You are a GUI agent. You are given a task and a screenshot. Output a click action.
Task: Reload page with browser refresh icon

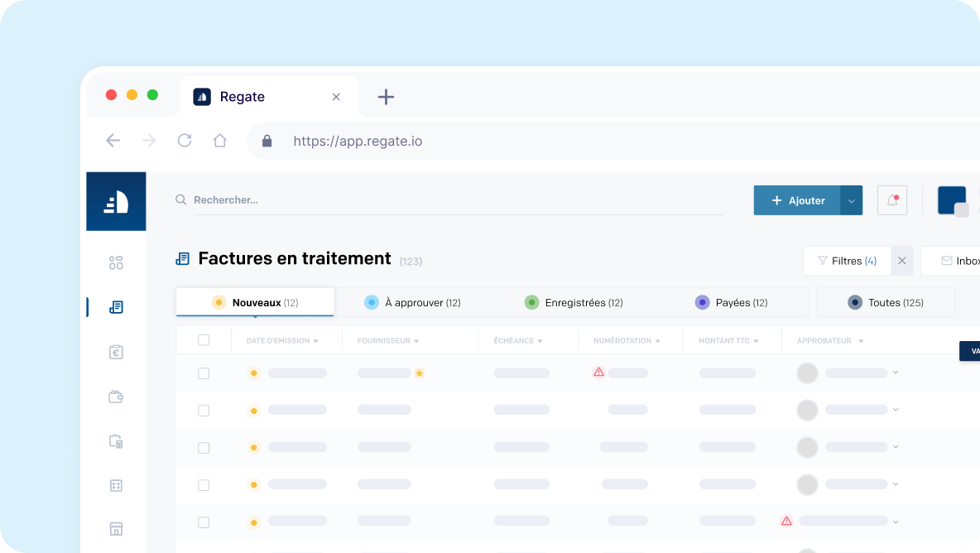pyautogui.click(x=185, y=141)
